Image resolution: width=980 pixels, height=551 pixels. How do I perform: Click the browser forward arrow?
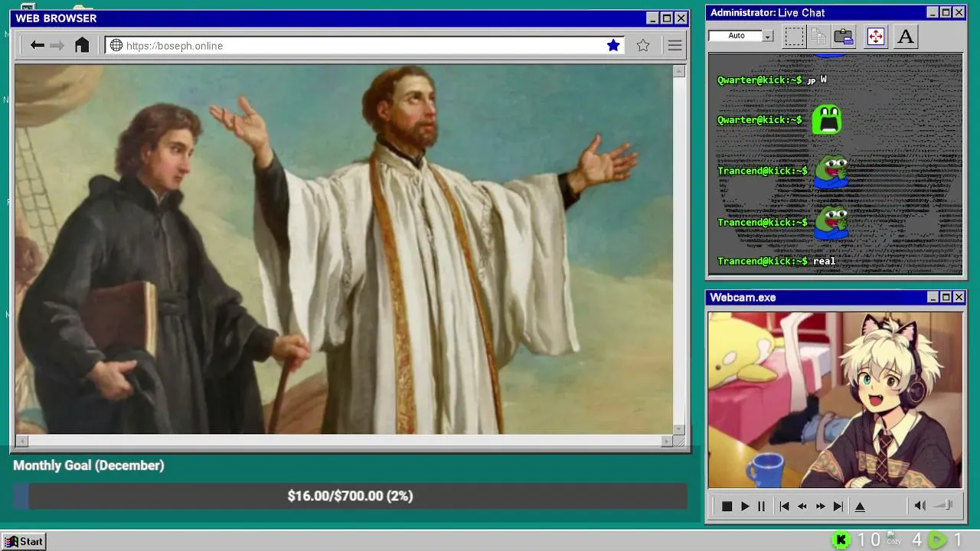pos(57,45)
